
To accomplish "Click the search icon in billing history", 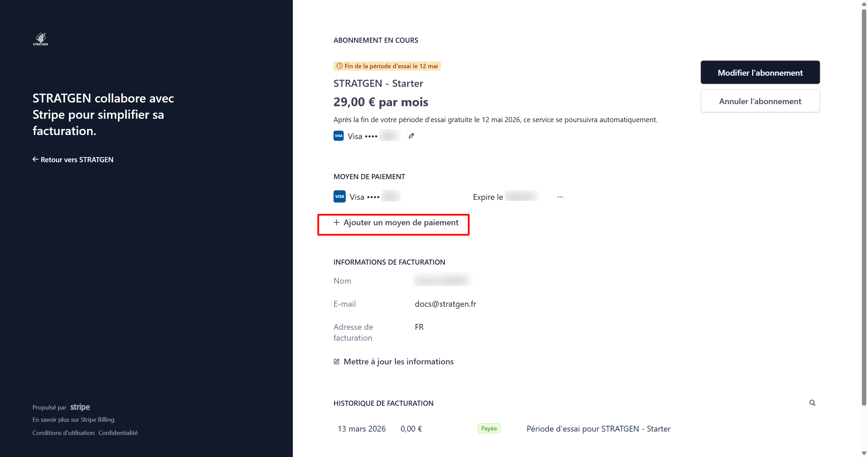I will (812, 403).
